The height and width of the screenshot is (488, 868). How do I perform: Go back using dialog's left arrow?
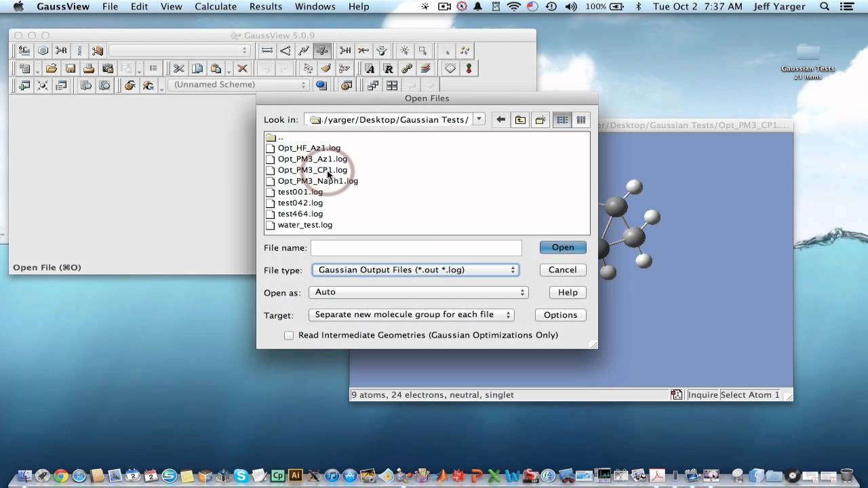point(500,120)
